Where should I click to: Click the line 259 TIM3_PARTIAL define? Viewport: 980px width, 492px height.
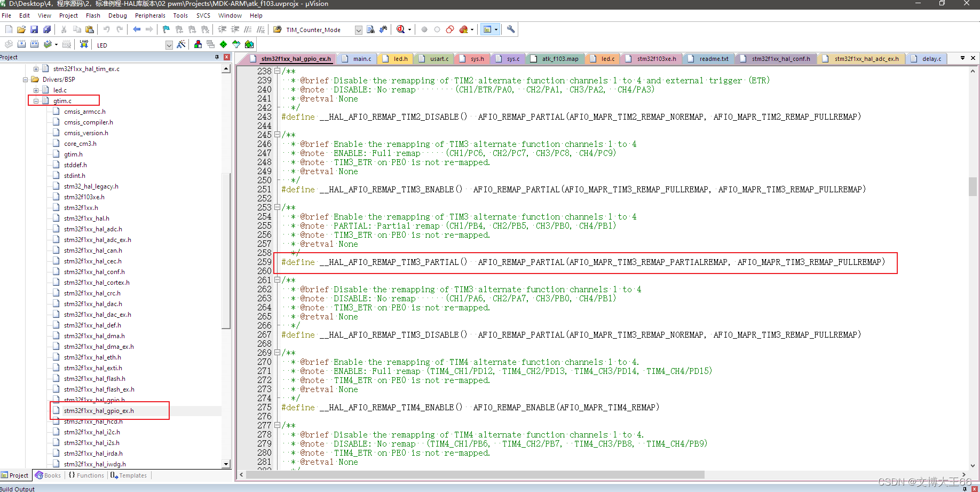point(583,262)
